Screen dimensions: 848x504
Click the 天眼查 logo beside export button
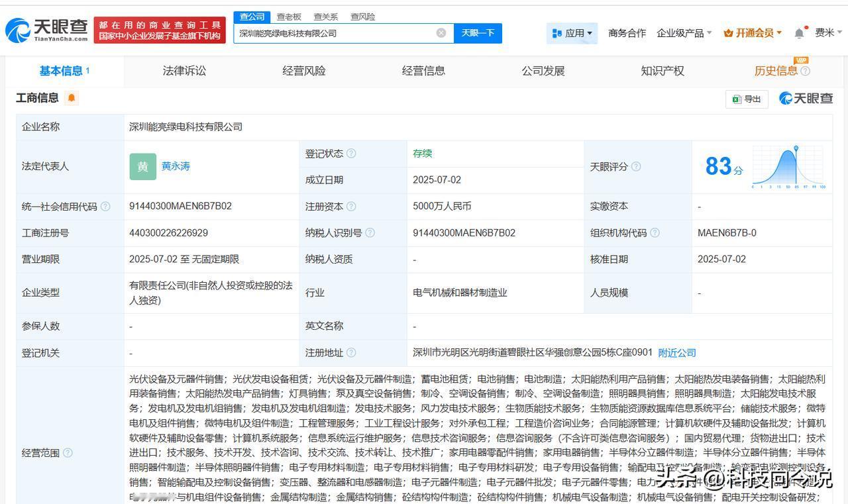click(806, 99)
